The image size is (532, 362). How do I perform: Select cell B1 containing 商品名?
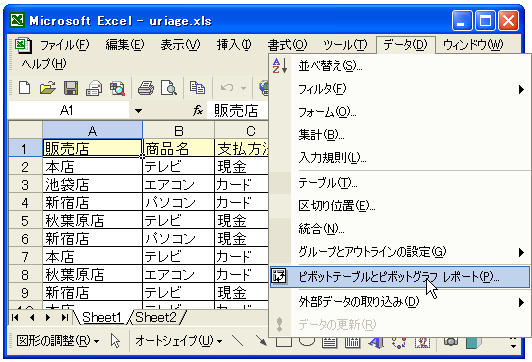tap(178, 148)
